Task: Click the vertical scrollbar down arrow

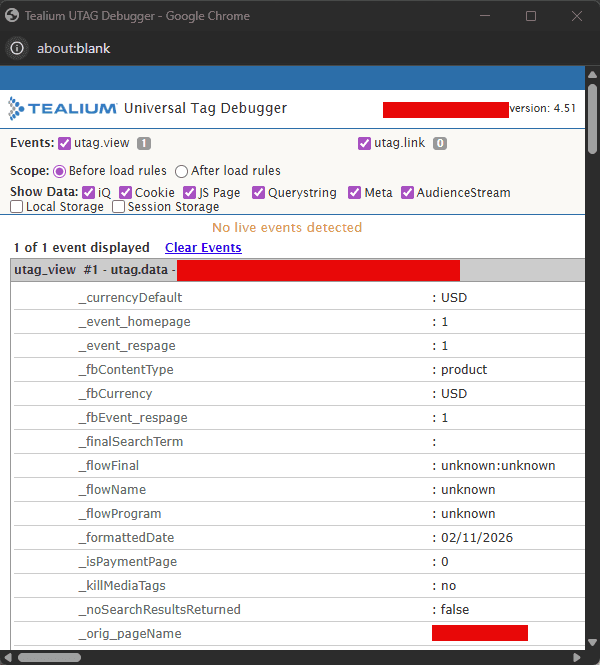Action: click(x=592, y=643)
